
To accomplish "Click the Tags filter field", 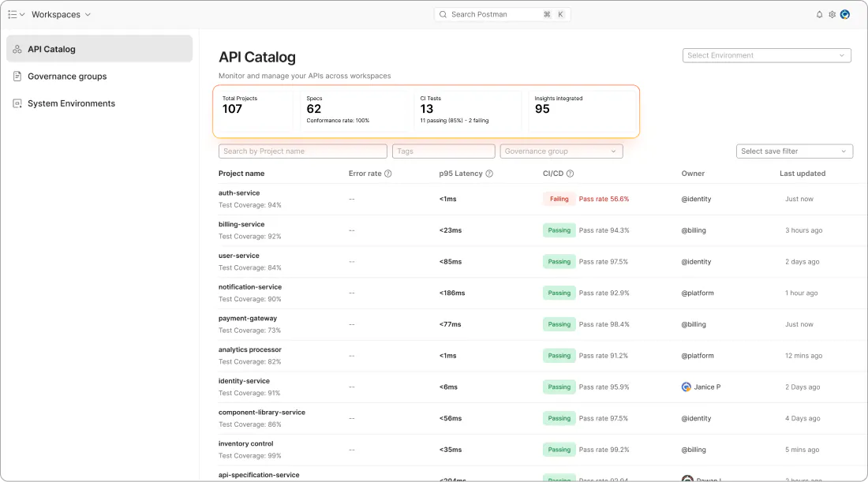I will click(443, 151).
